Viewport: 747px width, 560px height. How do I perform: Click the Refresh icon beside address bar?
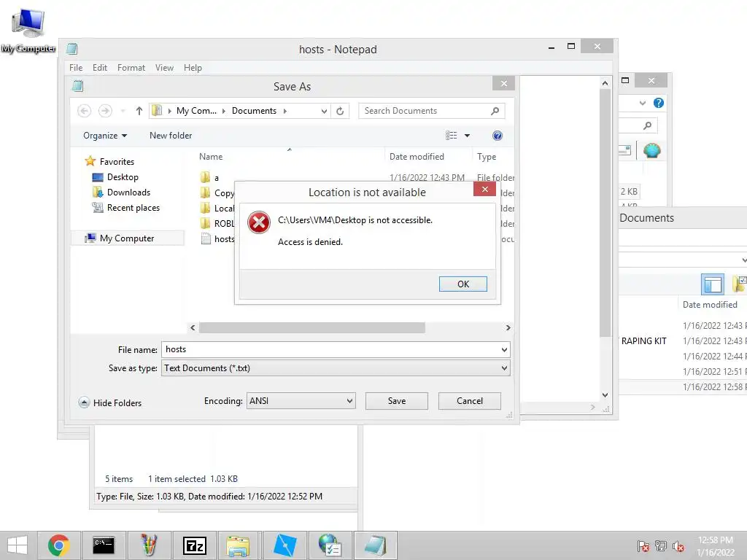[340, 111]
